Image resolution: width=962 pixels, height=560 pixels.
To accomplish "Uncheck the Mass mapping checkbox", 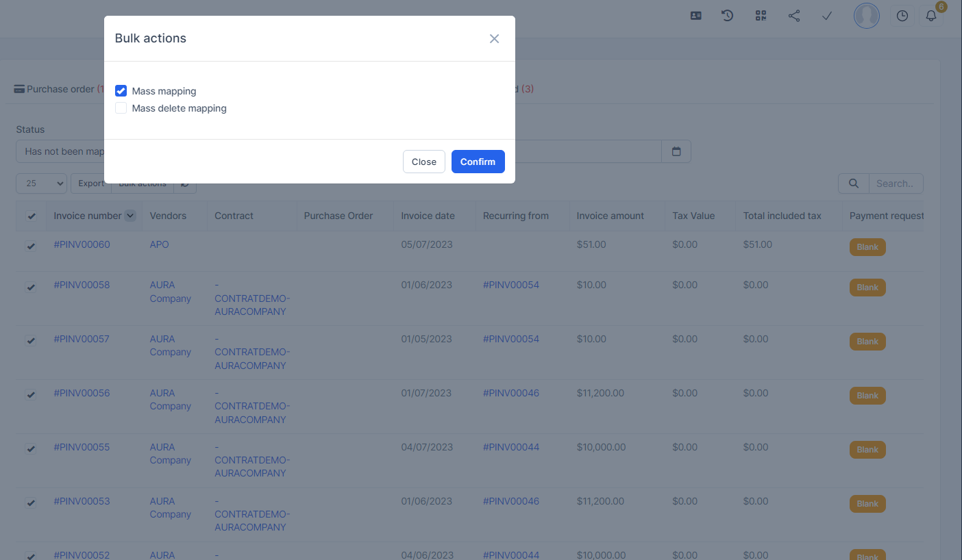I will (x=121, y=91).
